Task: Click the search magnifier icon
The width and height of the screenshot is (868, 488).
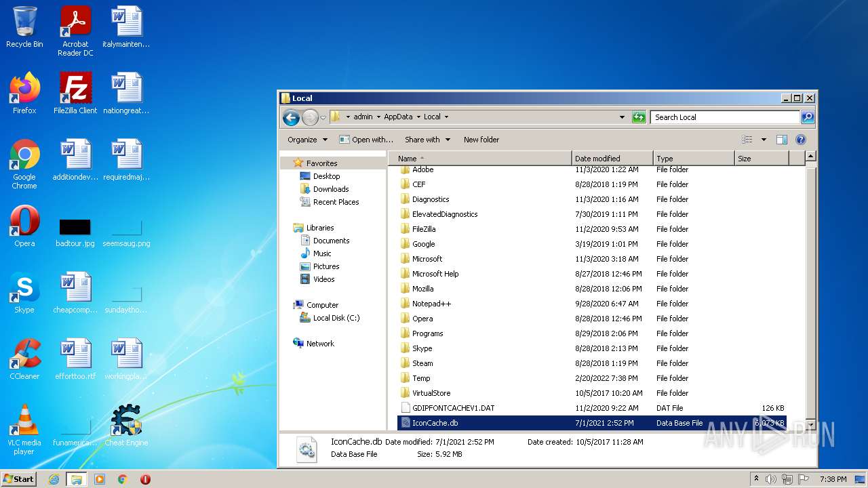Action: 808,117
